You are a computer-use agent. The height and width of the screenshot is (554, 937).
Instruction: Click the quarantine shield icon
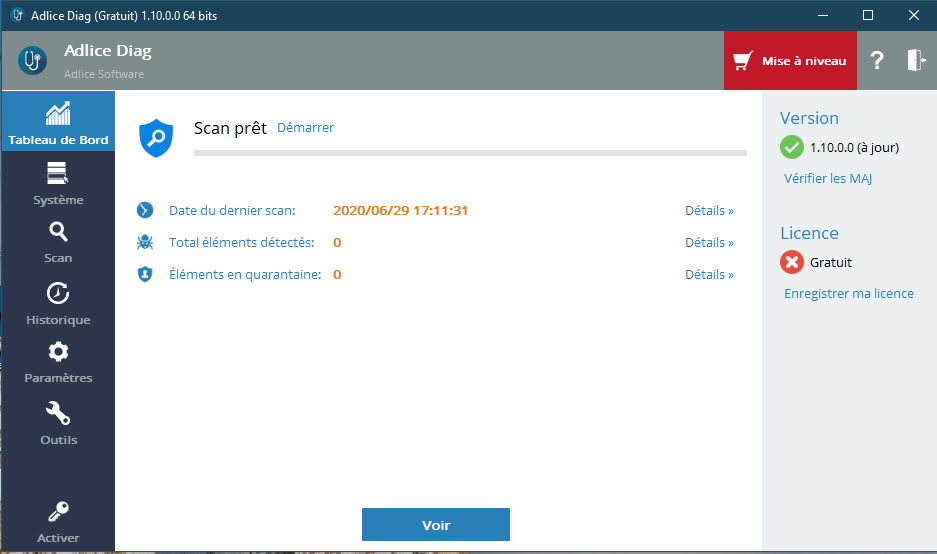coord(145,274)
